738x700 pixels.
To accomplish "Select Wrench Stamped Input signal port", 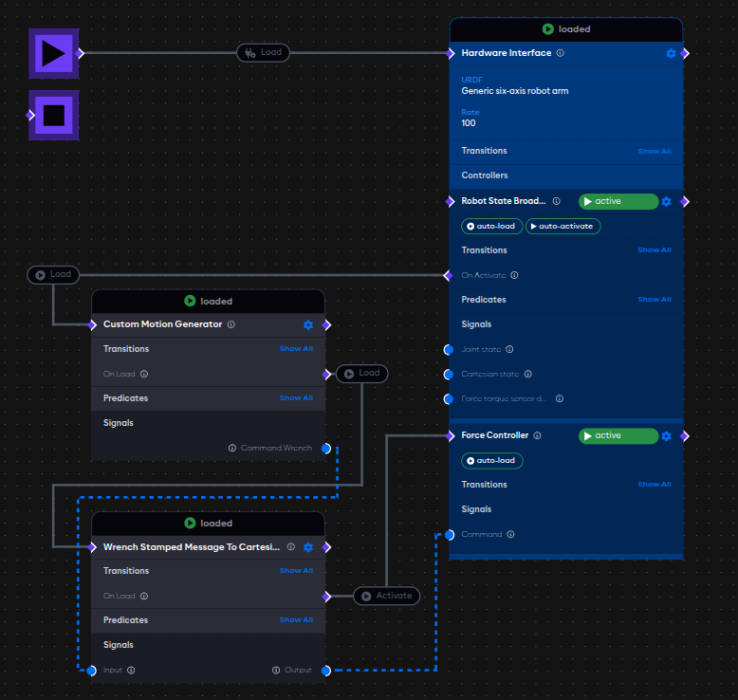I will (x=91, y=671).
